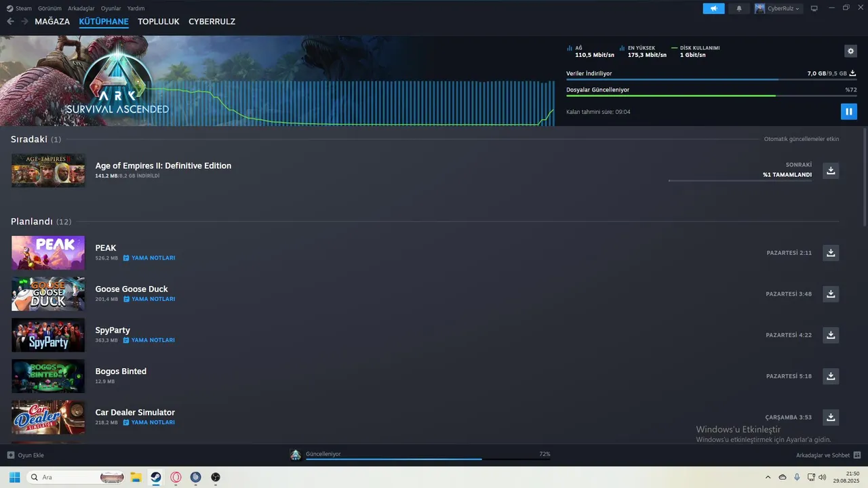Screen dimensions: 868x488
Task: Go back with the left arrow
Action: pyautogui.click(x=10, y=22)
